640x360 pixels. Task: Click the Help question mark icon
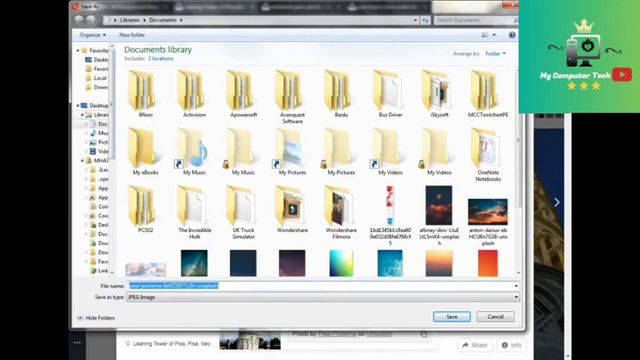(x=512, y=35)
